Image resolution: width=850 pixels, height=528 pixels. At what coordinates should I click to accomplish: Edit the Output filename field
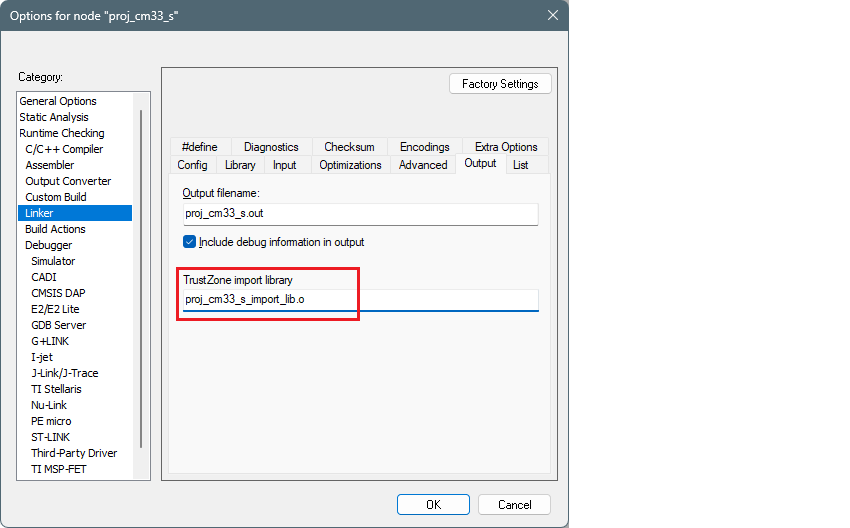coord(360,214)
